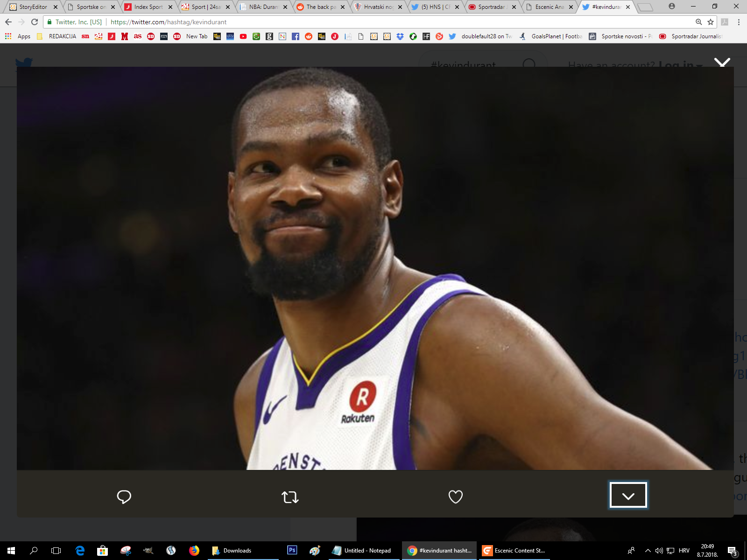Click the browser back navigation arrow
The width and height of the screenshot is (747, 560).
(x=8, y=21)
